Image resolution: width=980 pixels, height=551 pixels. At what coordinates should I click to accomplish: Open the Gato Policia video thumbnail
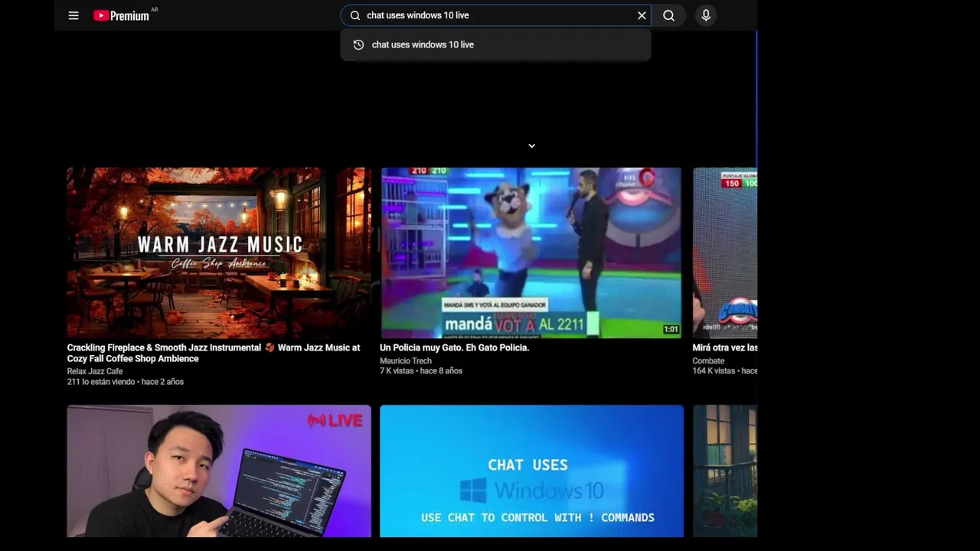pos(531,253)
